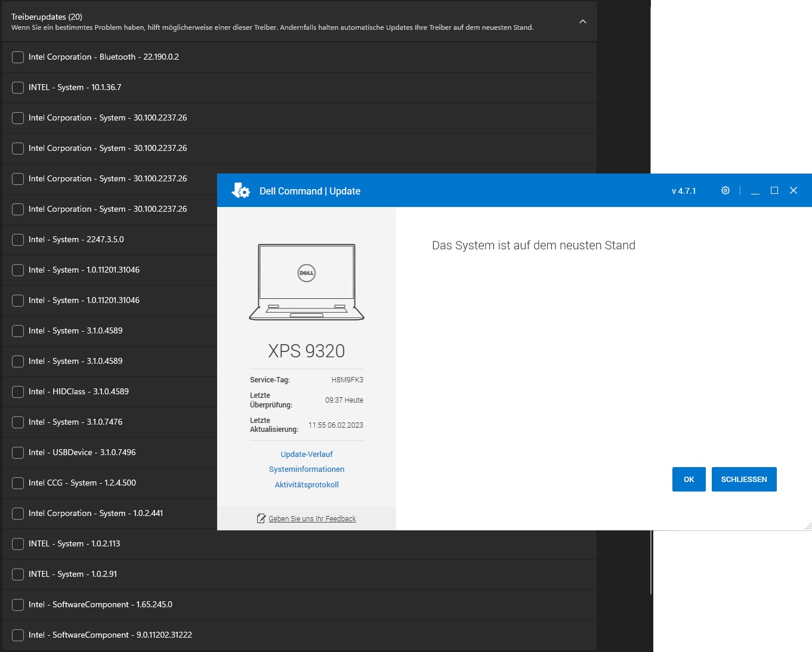
Task: Maximize the Dell Command Update window
Action: pos(774,190)
